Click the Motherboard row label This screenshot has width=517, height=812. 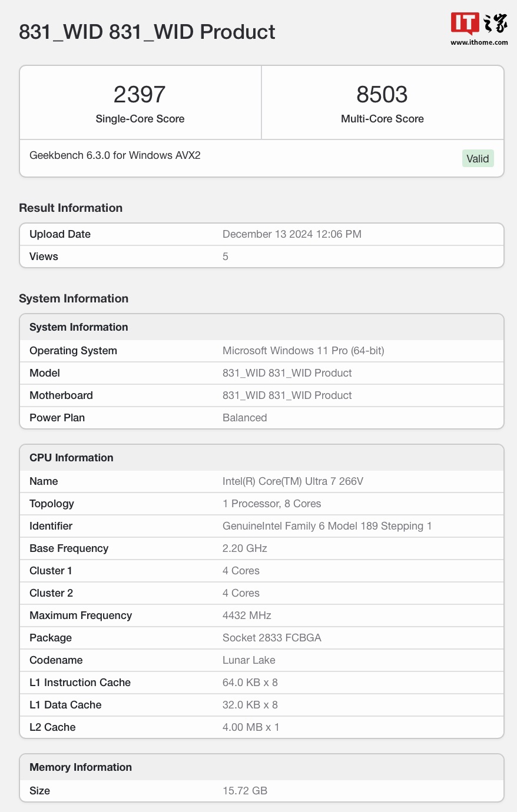point(61,395)
